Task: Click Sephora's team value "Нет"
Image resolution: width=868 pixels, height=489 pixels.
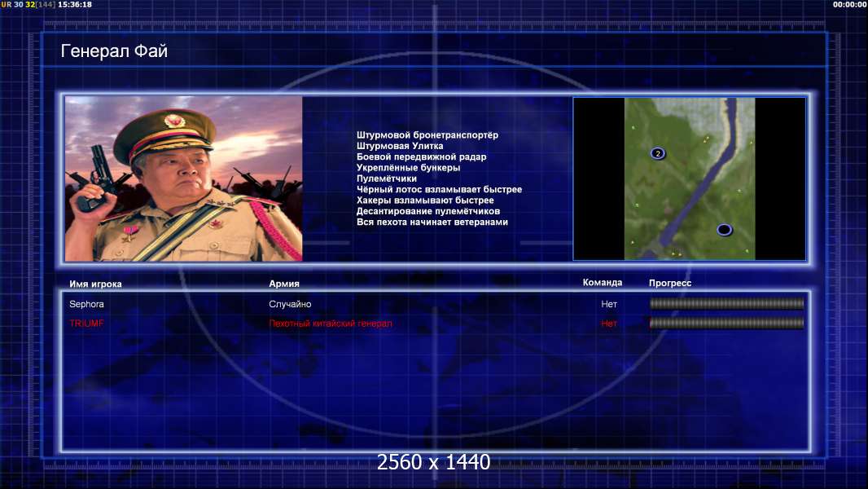Action: 609,304
